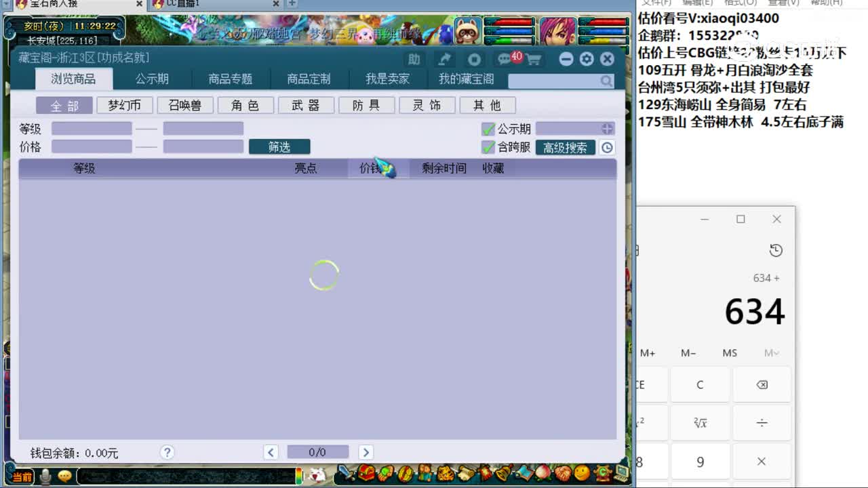Screen dimensions: 868x488
Task: Switch to the 我是卖家 tab
Action: click(x=387, y=79)
